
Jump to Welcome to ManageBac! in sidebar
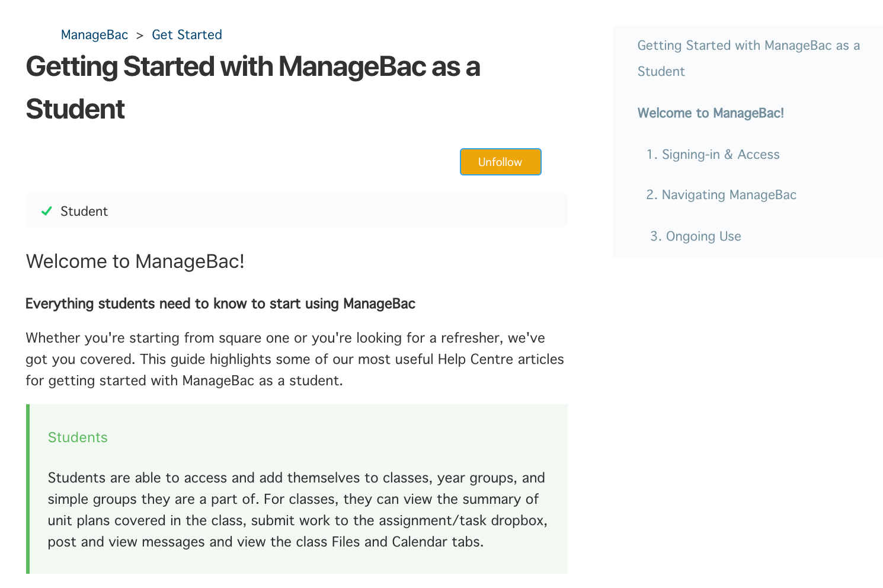(x=711, y=113)
